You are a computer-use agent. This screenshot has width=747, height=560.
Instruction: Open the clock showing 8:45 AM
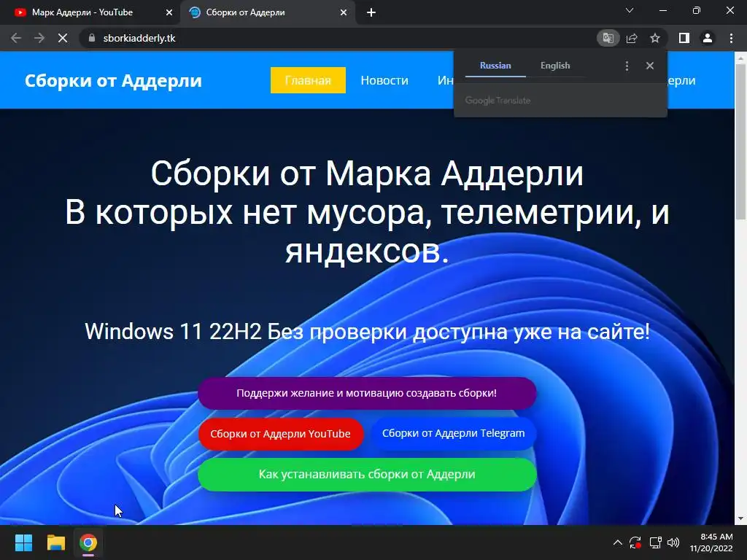[711, 542]
